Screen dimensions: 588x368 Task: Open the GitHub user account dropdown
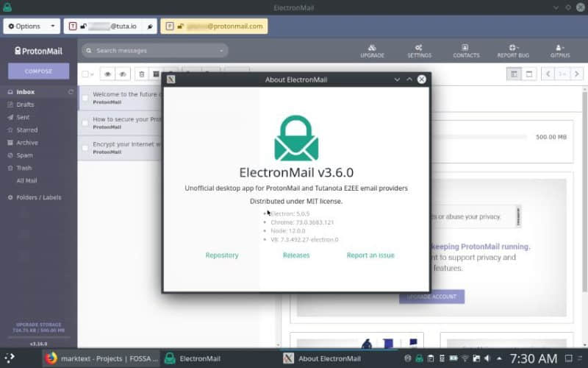coord(560,50)
